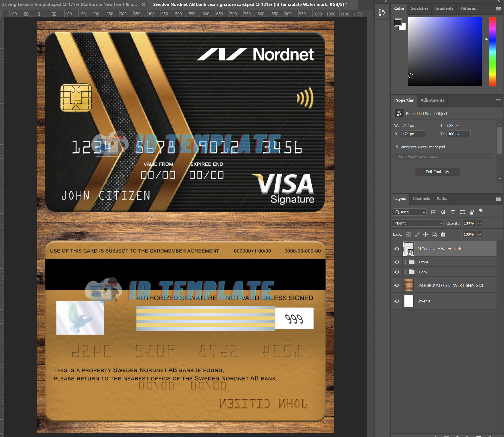
Task: Lock all with padlock icon
Action: pyautogui.click(x=443, y=234)
